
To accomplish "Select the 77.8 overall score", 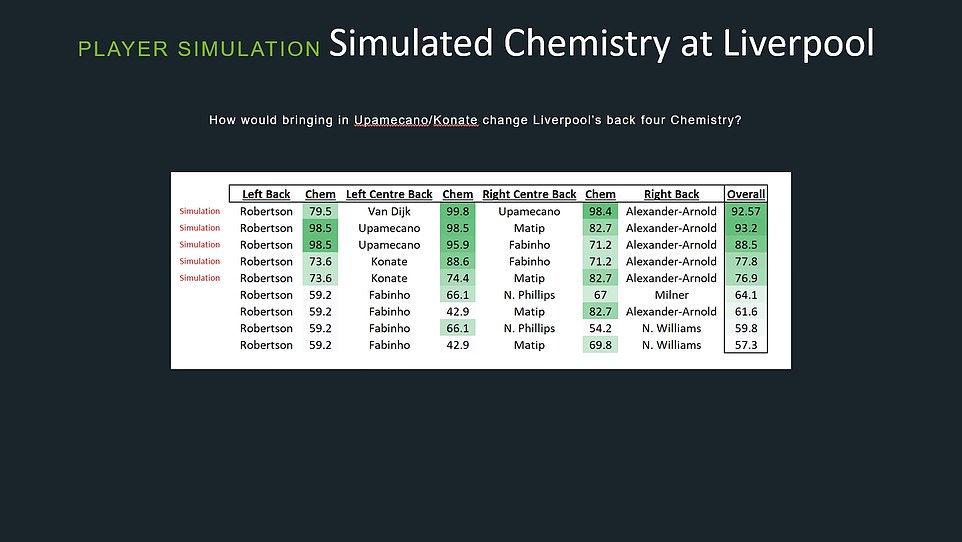I will coord(746,261).
